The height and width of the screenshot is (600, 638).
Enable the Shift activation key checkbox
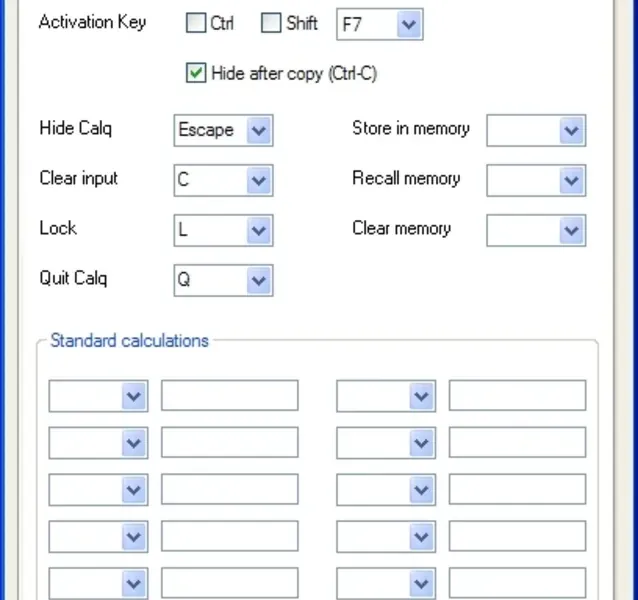click(x=271, y=24)
